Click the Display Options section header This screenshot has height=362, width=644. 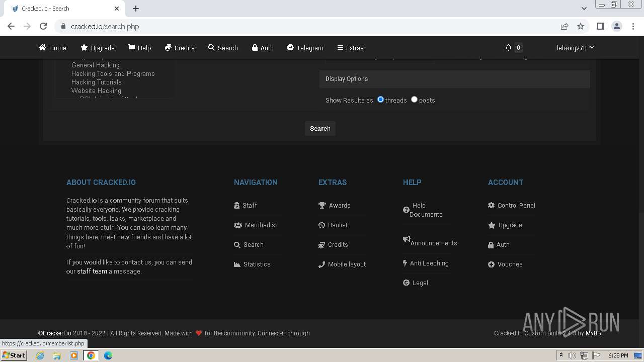tap(454, 79)
